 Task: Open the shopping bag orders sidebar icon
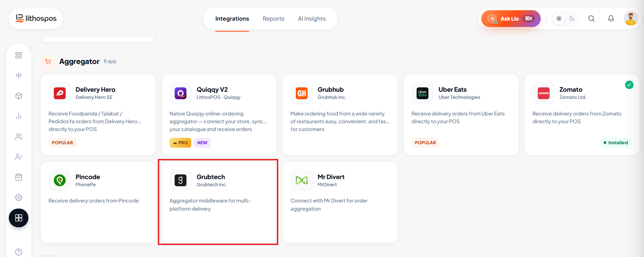[x=19, y=177]
